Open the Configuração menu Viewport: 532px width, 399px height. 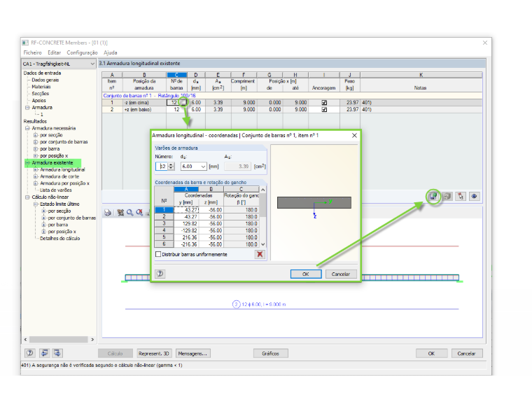pos(82,52)
